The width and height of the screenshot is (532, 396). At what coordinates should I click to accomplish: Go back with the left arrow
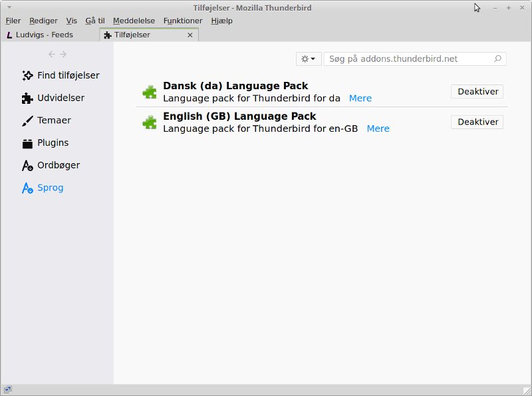52,55
